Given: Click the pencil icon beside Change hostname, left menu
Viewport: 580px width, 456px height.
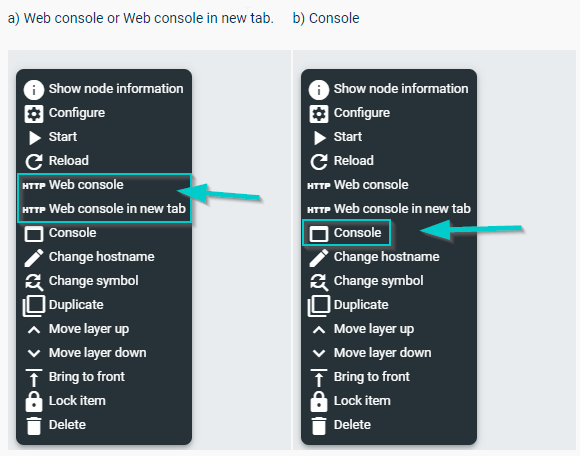Looking at the screenshot, I should click(x=34, y=258).
